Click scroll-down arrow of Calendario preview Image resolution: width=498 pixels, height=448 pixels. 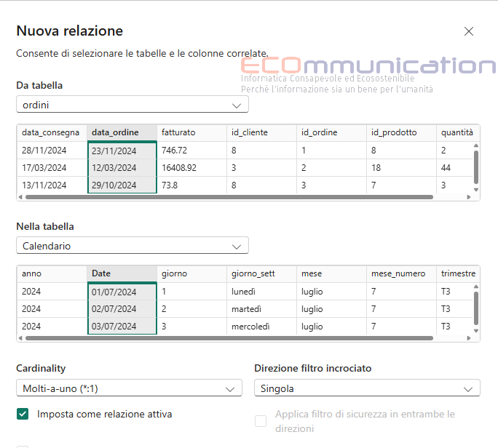(475, 331)
